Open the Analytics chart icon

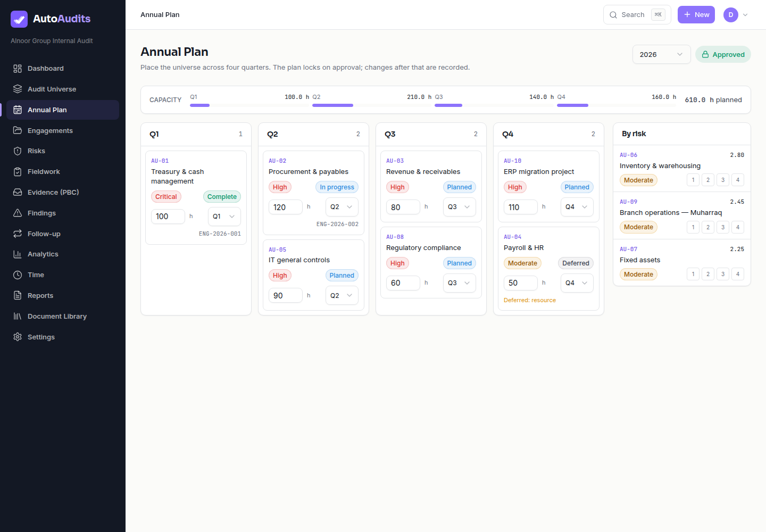pyautogui.click(x=18, y=254)
